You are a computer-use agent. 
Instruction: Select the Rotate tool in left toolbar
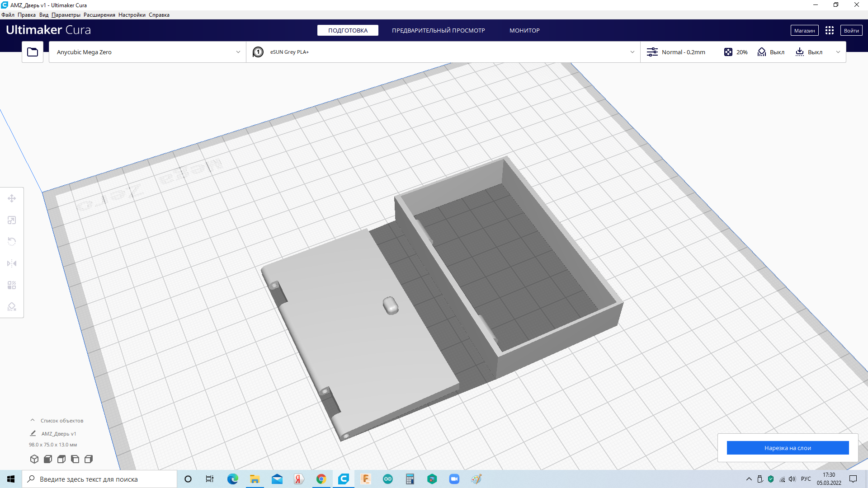[12, 242]
